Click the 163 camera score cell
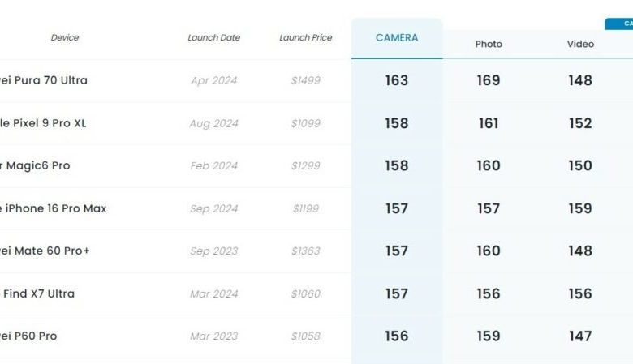633x364 pixels. pyautogui.click(x=397, y=80)
